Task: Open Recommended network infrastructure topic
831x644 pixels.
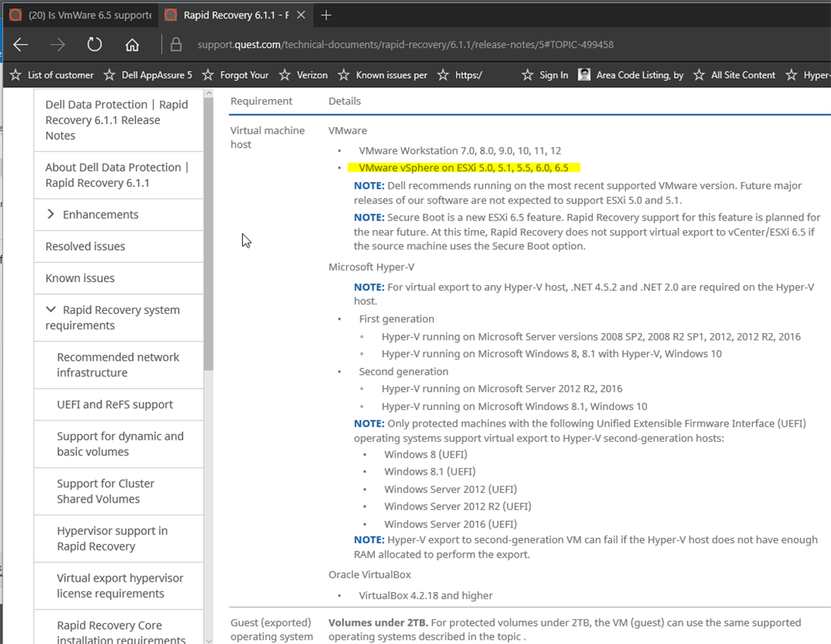Action: click(118, 364)
